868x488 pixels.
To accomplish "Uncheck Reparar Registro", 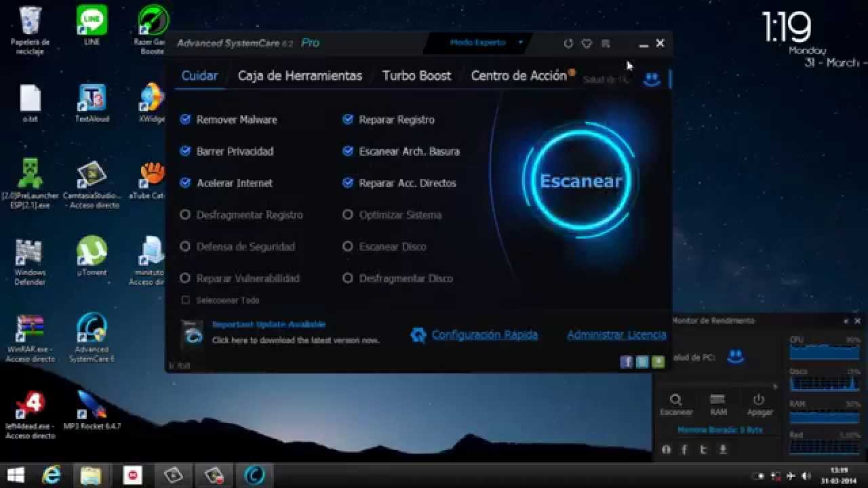I will point(348,119).
